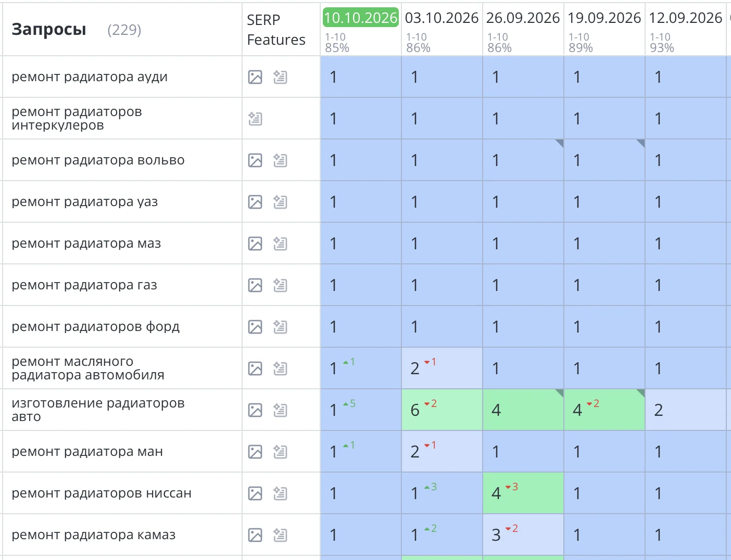The image size is (731, 560).
Task: Click AI snippet icon for ремонт радиатора уаз
Action: 280,202
